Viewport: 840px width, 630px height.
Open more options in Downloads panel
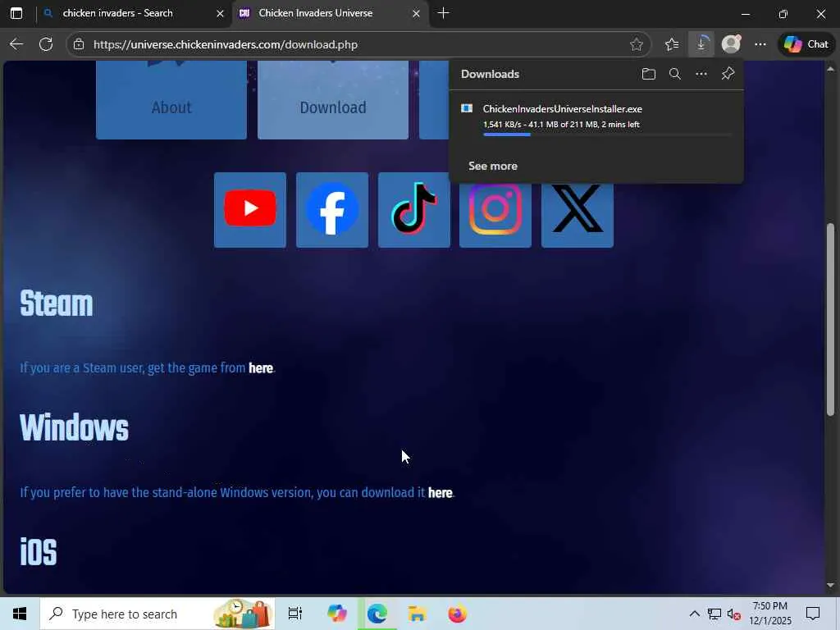(x=701, y=74)
